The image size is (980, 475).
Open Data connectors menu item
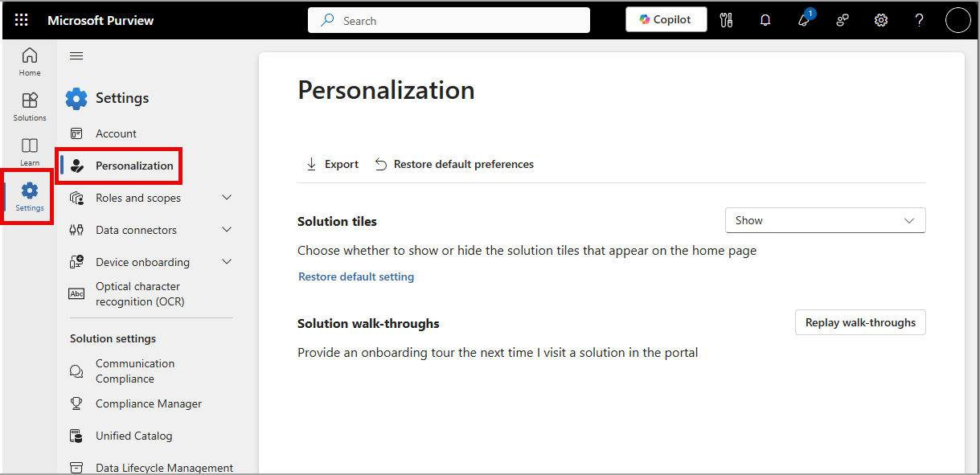tap(136, 230)
